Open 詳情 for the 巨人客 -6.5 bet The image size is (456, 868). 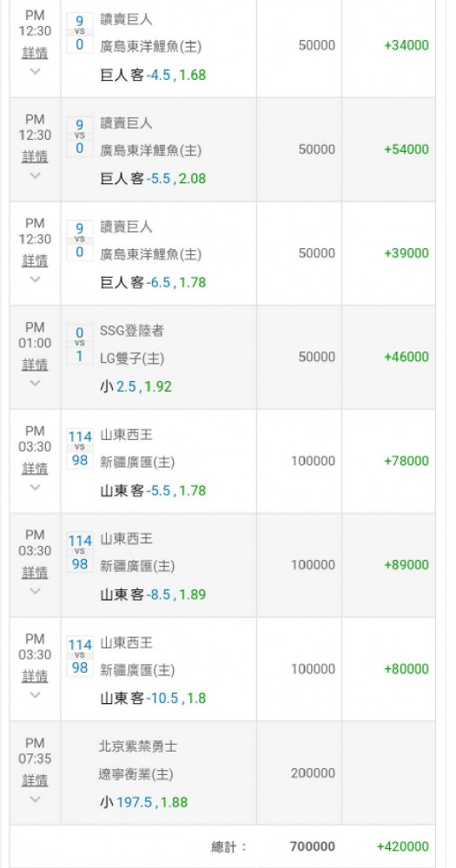(x=35, y=260)
